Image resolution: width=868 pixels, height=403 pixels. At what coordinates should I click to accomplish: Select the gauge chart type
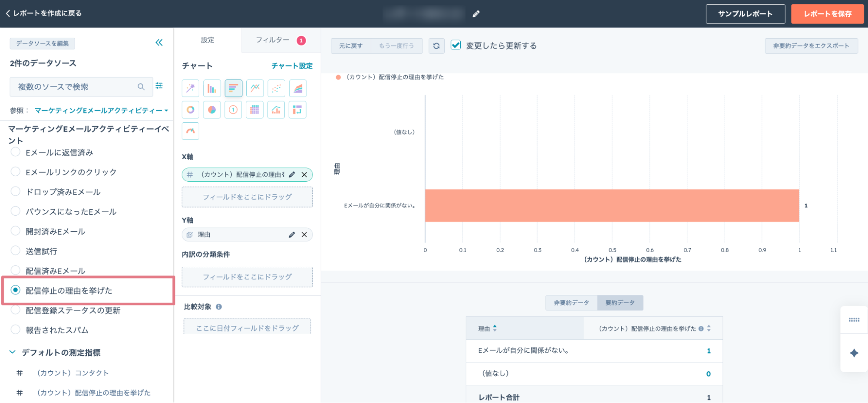191,131
